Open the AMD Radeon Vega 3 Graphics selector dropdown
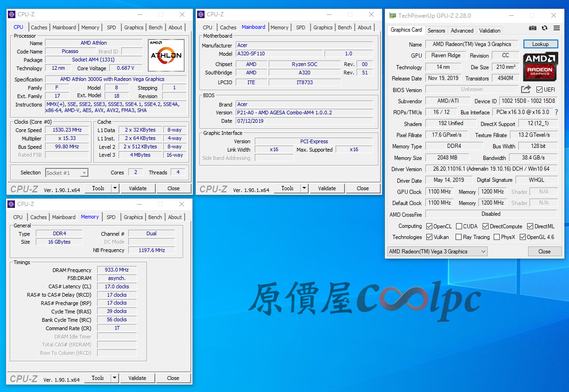 click(437, 252)
